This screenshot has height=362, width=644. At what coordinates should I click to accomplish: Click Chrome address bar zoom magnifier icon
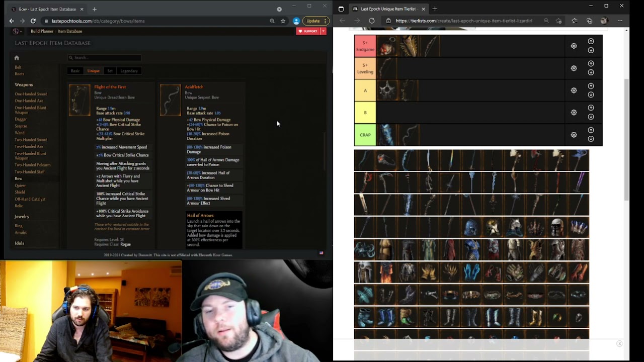tap(272, 21)
